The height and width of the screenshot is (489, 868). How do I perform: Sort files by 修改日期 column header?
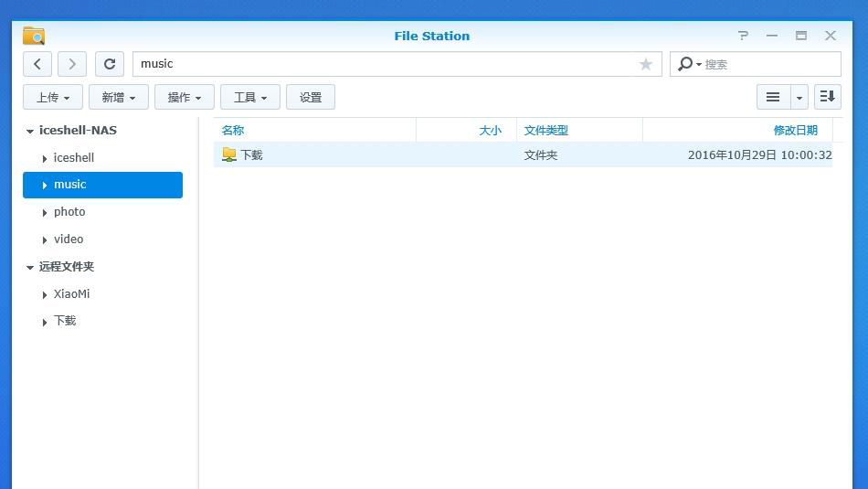point(795,130)
